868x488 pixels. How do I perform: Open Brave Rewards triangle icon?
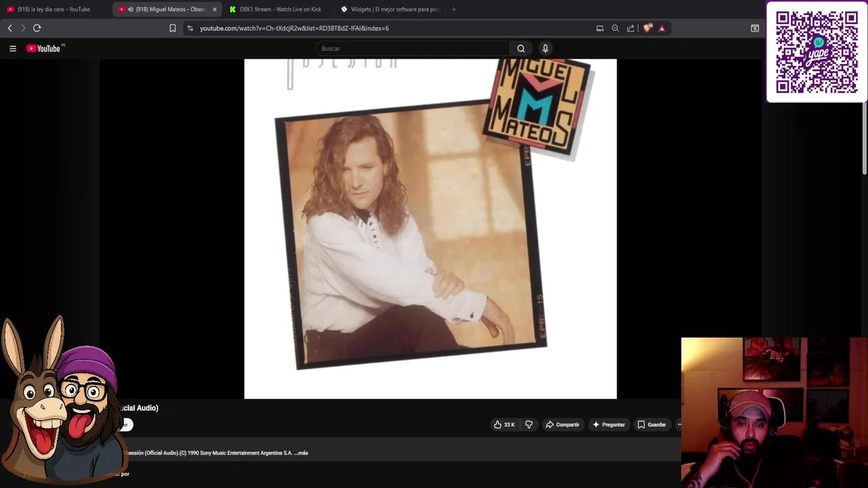662,28
